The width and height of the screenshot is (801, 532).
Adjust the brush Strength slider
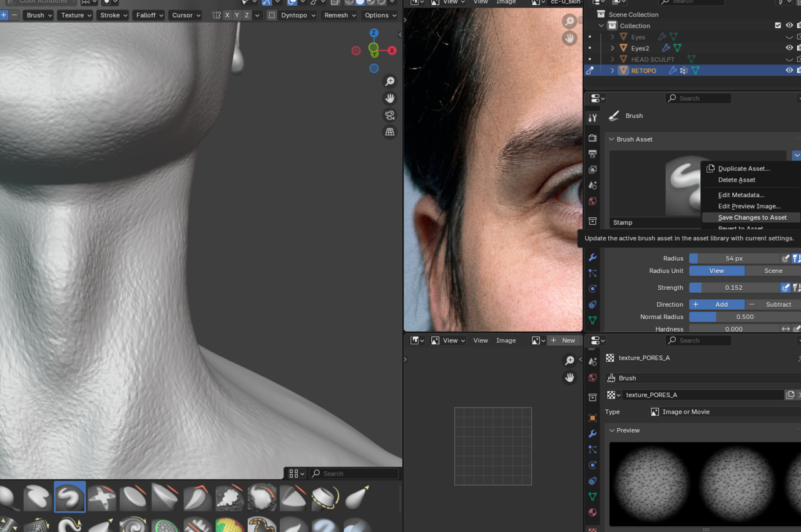coord(733,288)
